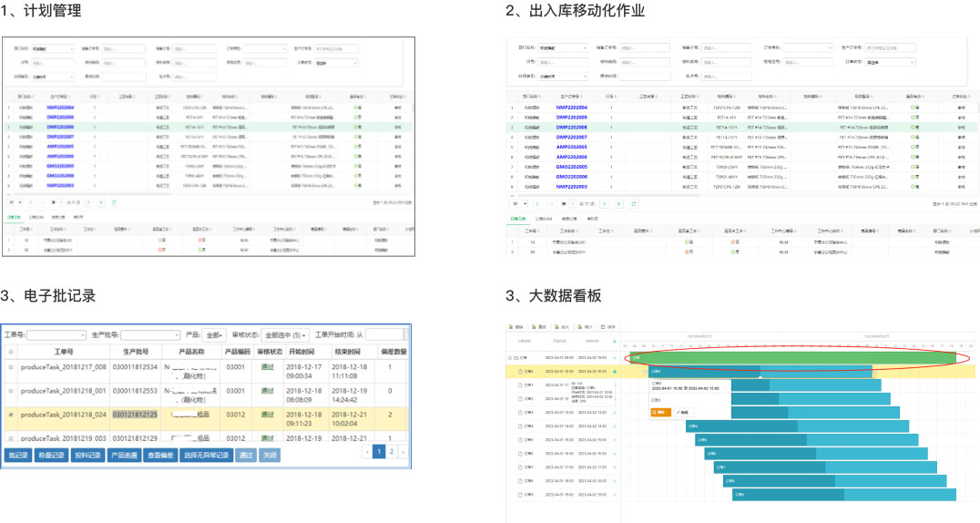Select page 2 in 电子批记录 pagination
980x523 pixels.
click(x=392, y=451)
